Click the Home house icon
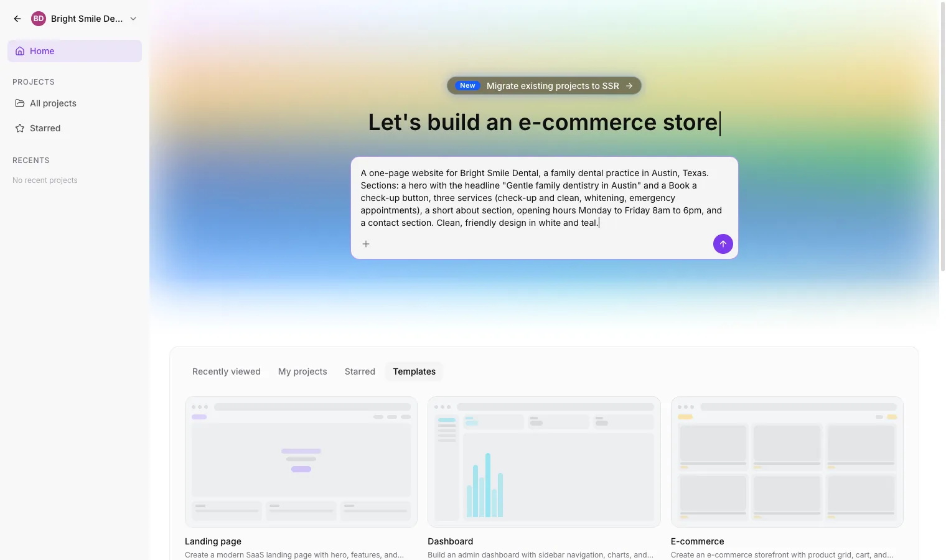The width and height of the screenshot is (946, 560). [20, 51]
